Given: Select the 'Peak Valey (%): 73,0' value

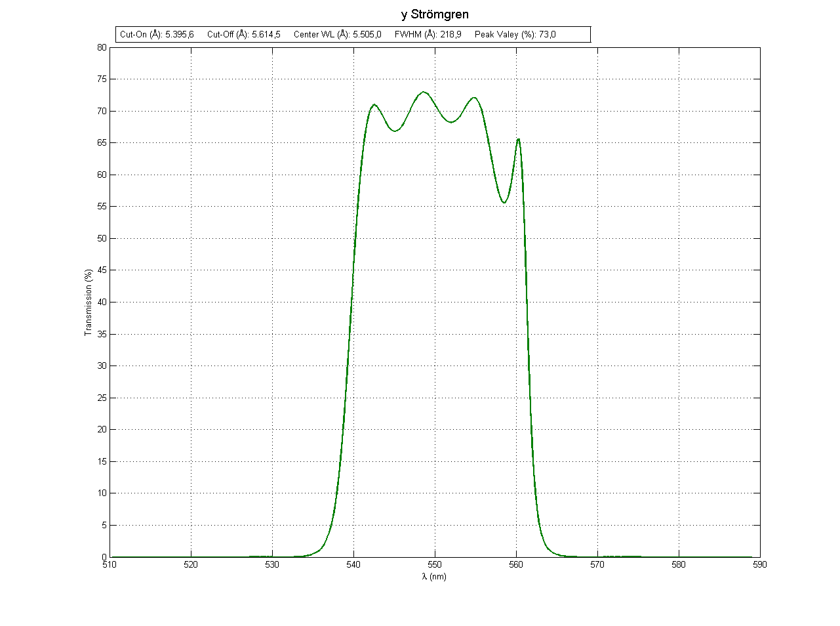Looking at the screenshot, I should click(515, 35).
